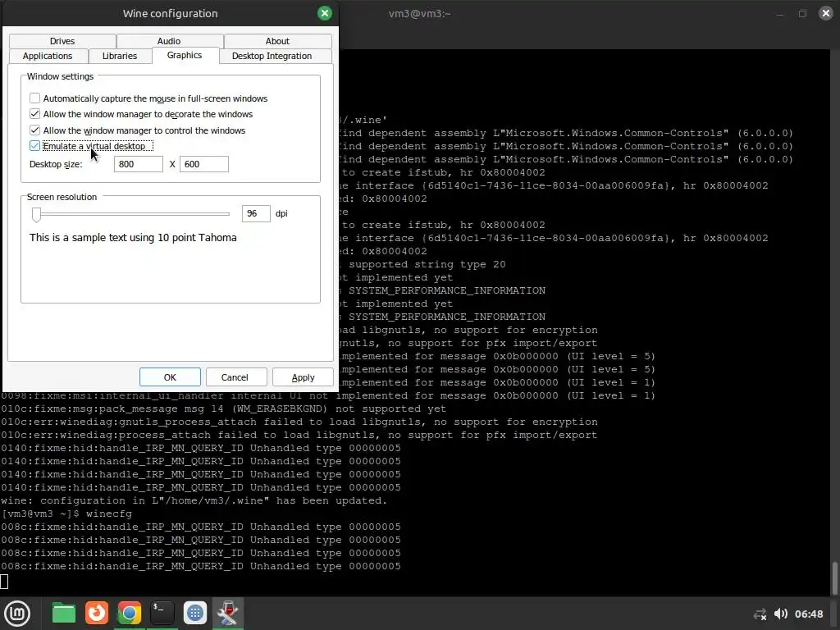Viewport: 840px width, 630px height.
Task: Open the app grid taskbar icon
Action: coord(195,614)
